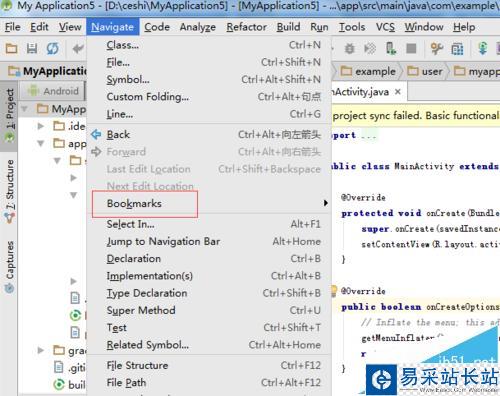Image resolution: width=500 pixels, height=396 pixels.
Task: Click the Save All toolbar icon
Action: [x=32, y=49]
